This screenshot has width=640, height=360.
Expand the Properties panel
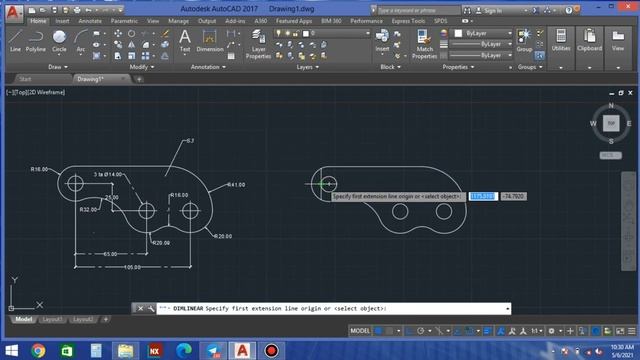point(458,67)
